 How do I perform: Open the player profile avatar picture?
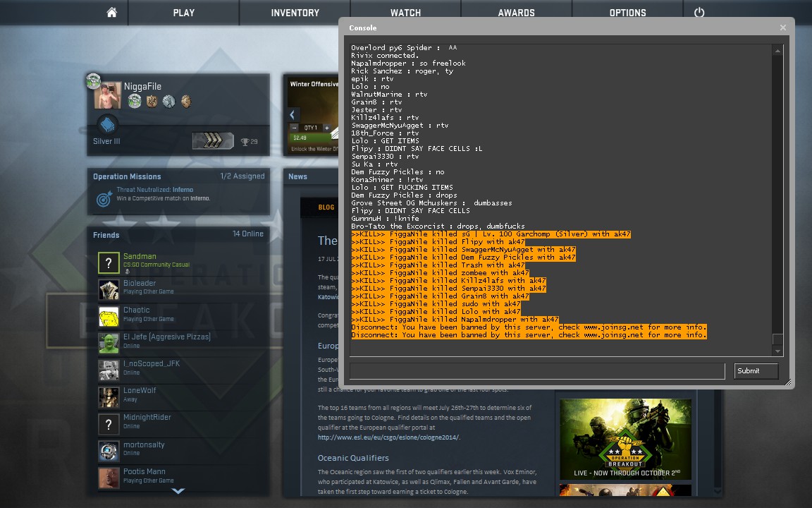[x=108, y=95]
